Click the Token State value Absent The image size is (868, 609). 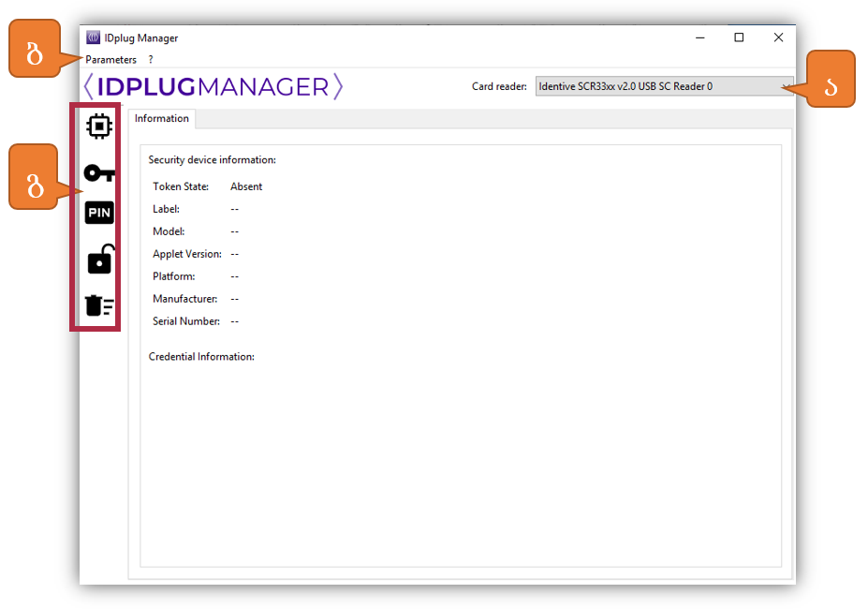(x=246, y=186)
